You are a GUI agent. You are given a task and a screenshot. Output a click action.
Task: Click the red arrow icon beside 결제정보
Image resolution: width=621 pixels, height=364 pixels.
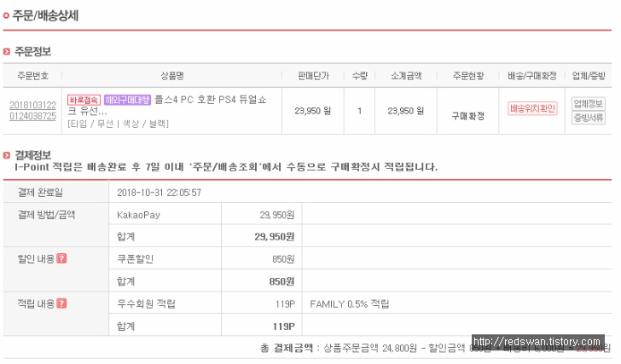(6, 155)
